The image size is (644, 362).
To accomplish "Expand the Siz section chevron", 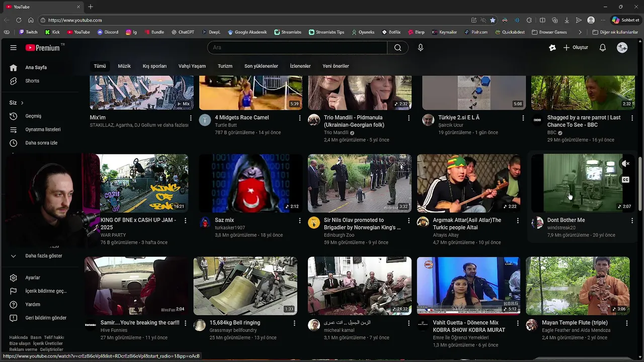I will point(22,103).
